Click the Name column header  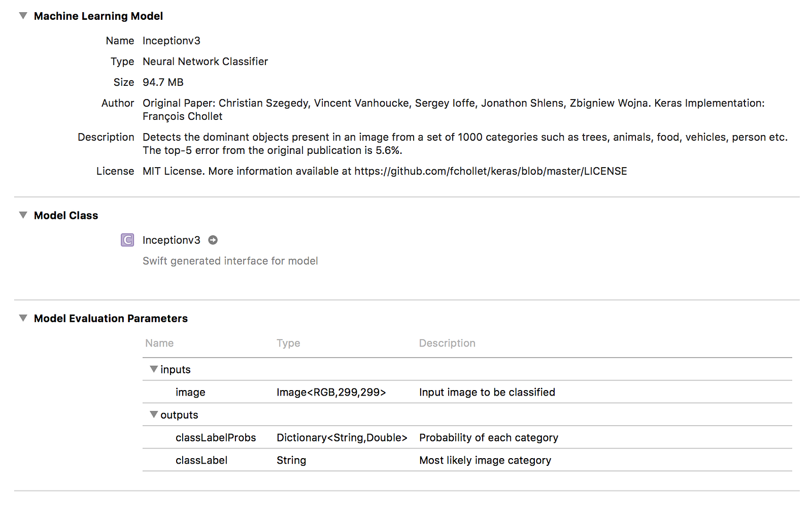click(159, 343)
